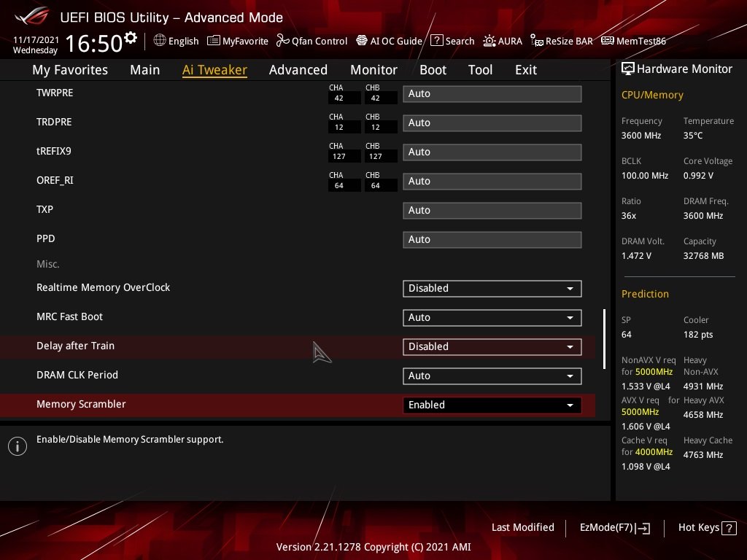
Task: Click Qfan Control label
Action: (320, 42)
